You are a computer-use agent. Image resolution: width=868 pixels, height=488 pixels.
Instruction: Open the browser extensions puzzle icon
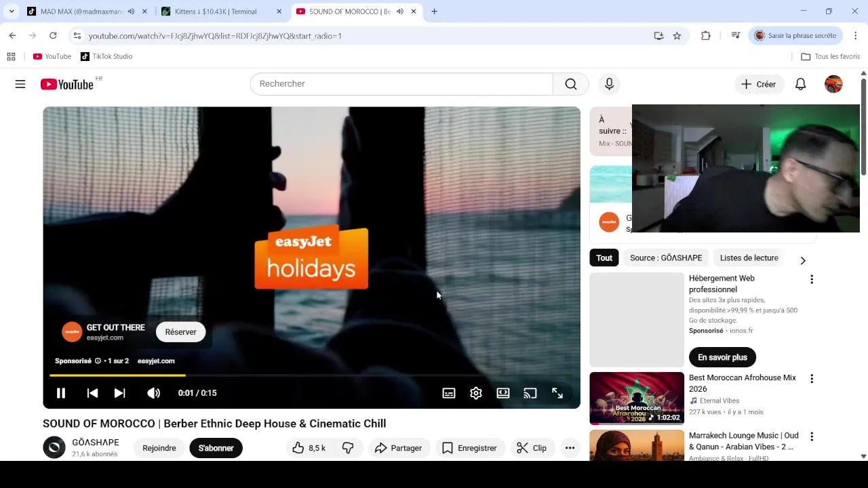[706, 36]
